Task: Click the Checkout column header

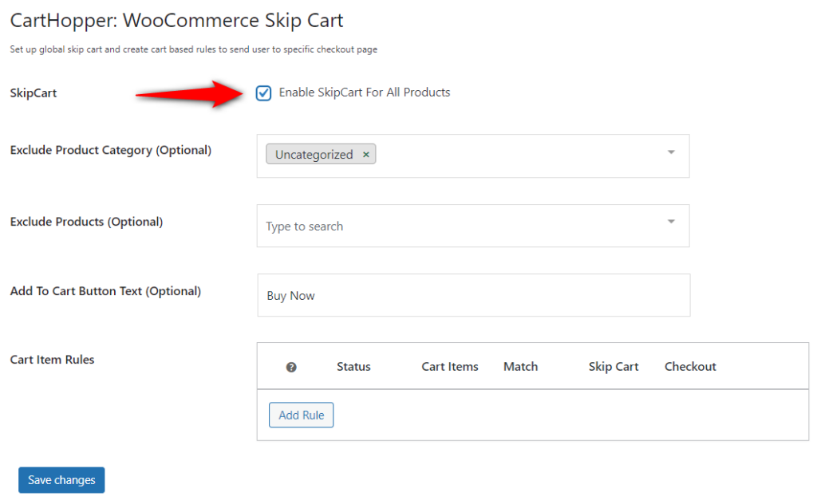Action: click(x=690, y=367)
